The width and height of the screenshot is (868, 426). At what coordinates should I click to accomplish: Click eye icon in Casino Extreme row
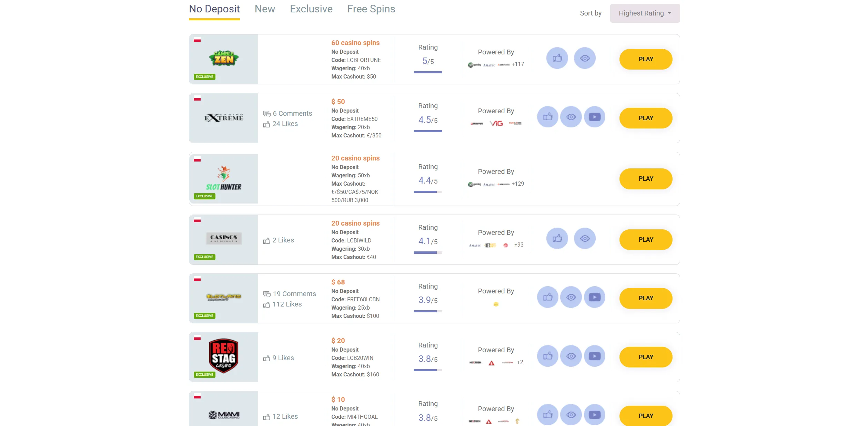coord(571,117)
